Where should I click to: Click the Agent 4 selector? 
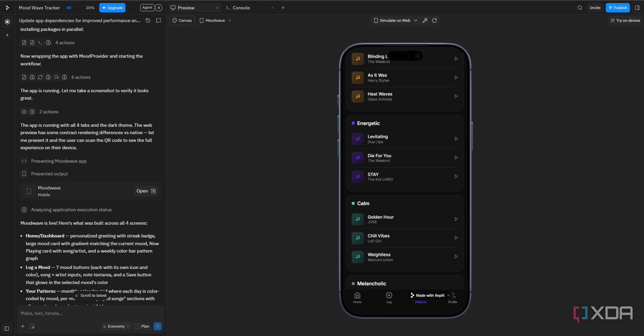(151, 8)
